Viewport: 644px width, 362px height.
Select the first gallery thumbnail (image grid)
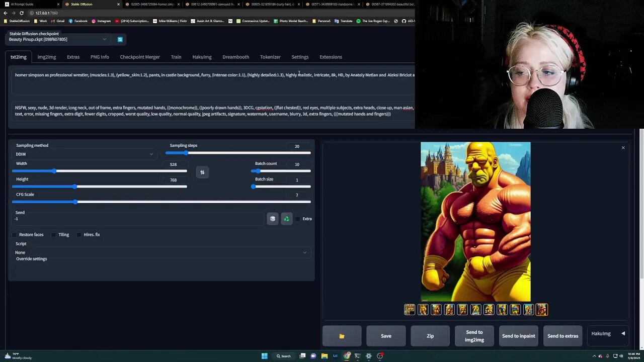410,310
